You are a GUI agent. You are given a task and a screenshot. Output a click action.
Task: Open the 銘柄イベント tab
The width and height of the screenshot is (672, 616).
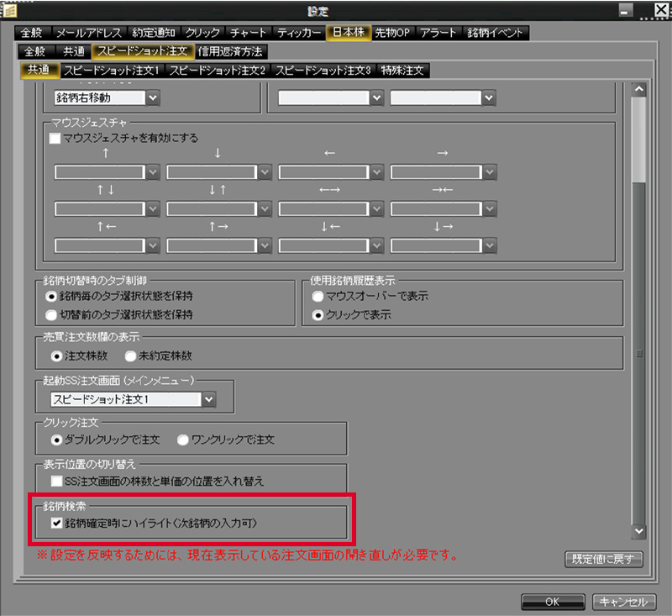click(495, 33)
